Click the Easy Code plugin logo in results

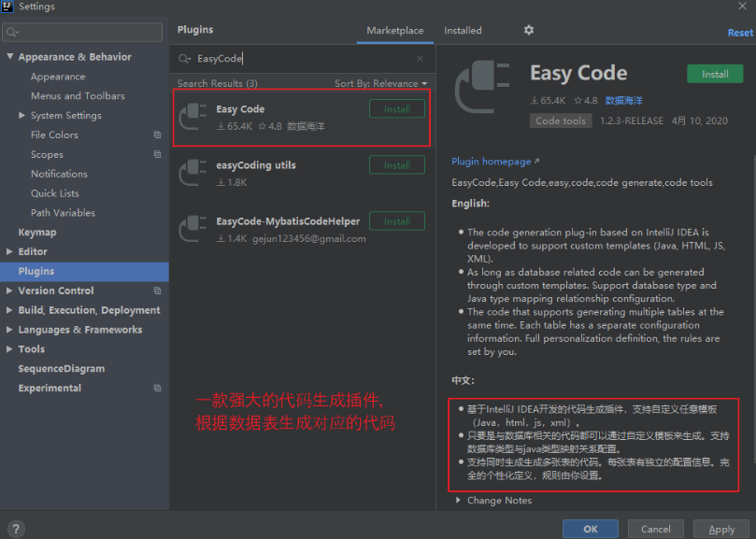pyautogui.click(x=193, y=117)
